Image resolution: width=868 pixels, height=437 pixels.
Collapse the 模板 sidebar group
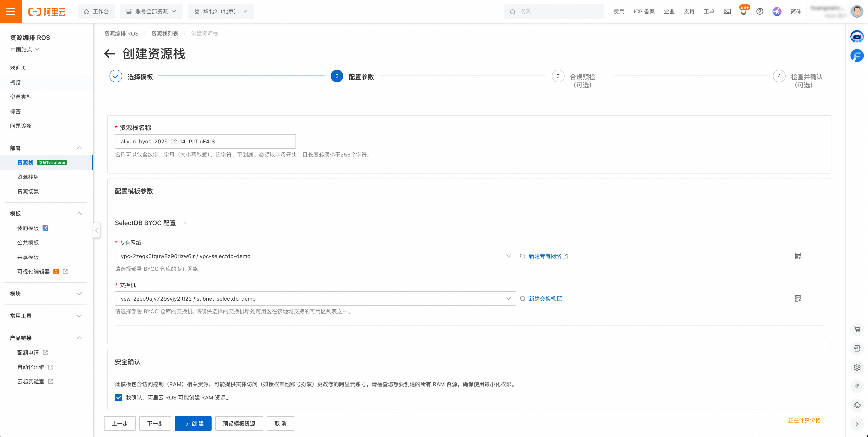pyautogui.click(x=79, y=214)
